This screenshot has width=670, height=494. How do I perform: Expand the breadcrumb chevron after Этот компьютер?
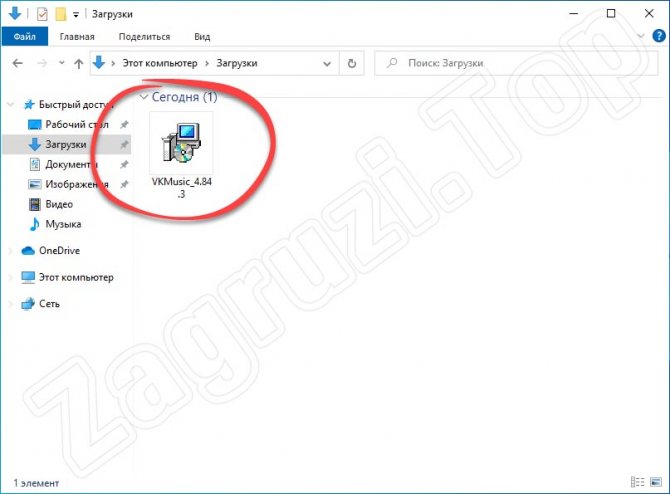[x=207, y=64]
